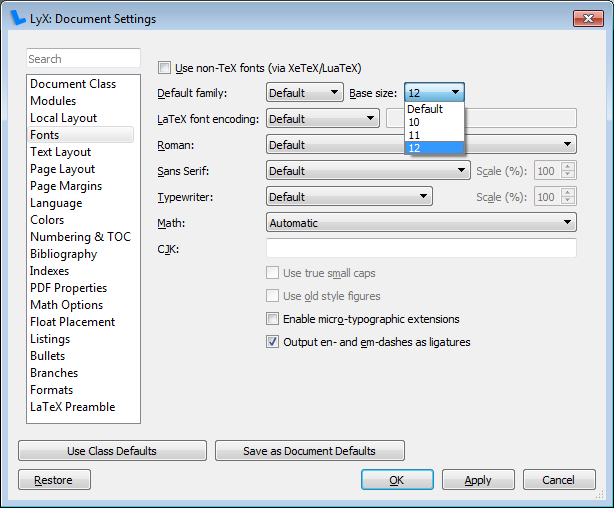Open the Typewriter font dropdown
This screenshot has height=508, width=614.
coord(349,196)
